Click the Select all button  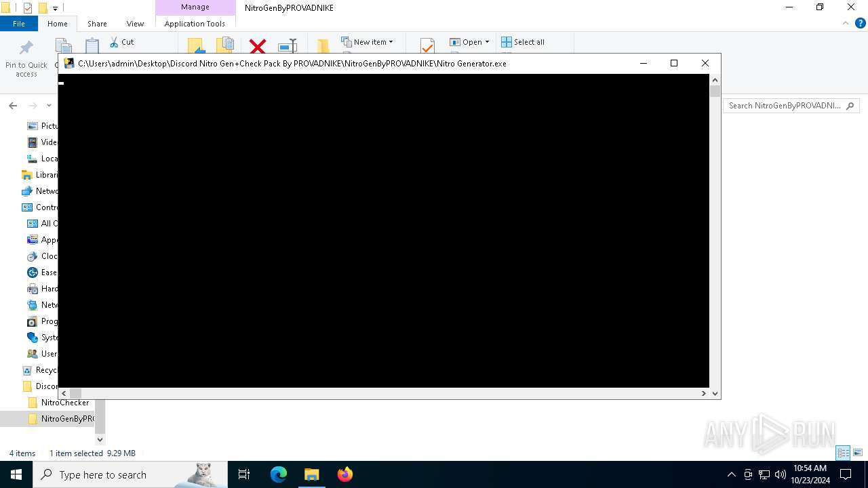(523, 42)
